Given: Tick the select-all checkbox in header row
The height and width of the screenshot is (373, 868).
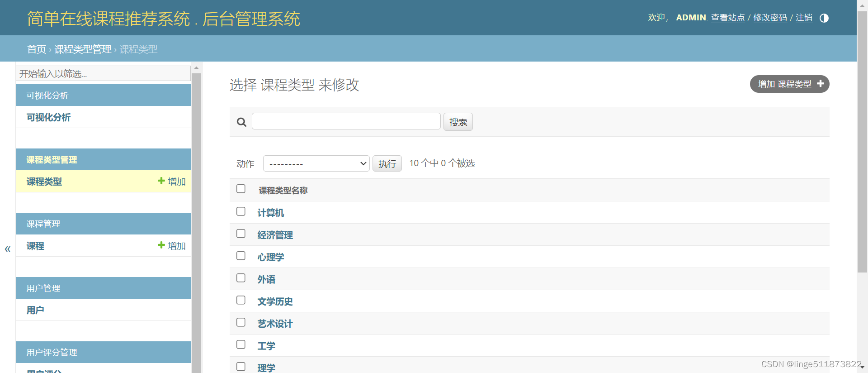Looking at the screenshot, I should pos(241,189).
